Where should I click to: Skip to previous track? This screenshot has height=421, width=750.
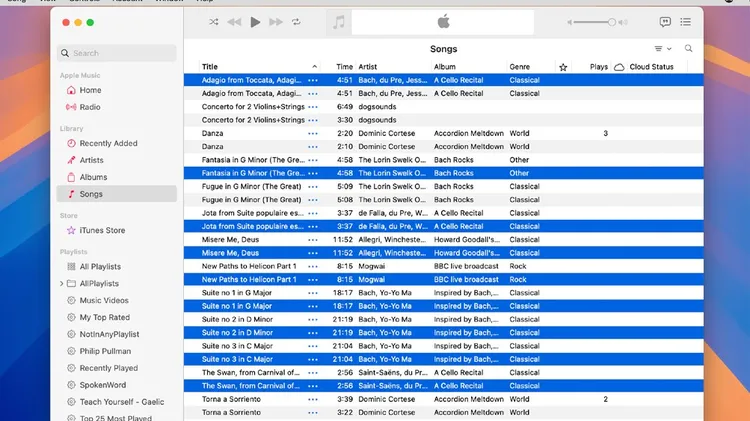(x=234, y=22)
